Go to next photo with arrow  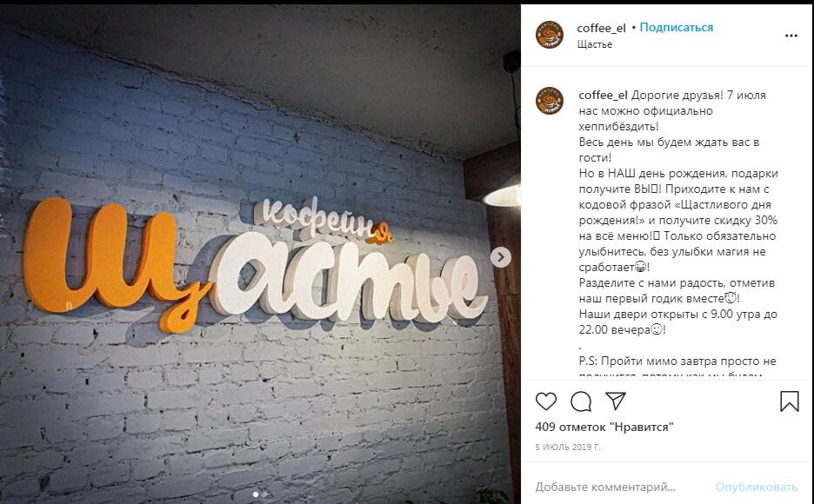click(x=501, y=256)
